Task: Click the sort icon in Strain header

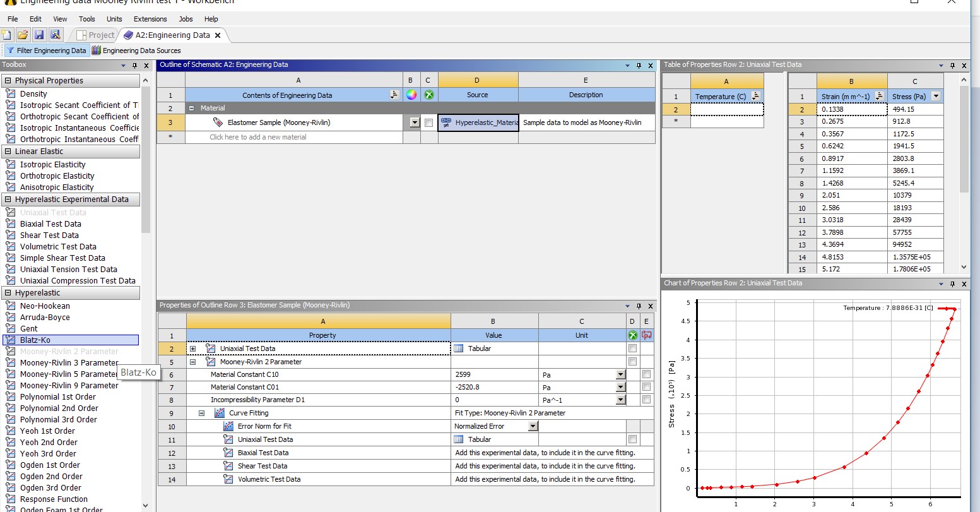Action: [x=879, y=97]
